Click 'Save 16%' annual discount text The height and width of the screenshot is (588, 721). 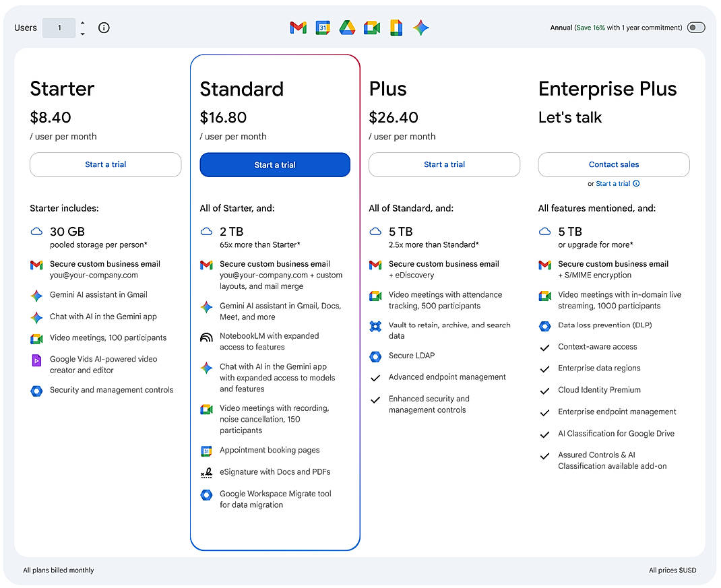590,28
